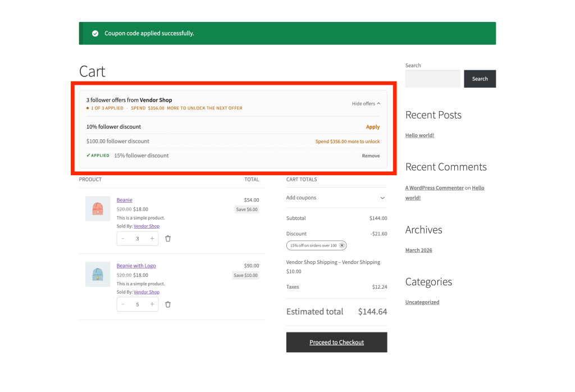Decrease Beanie quantity with minus button
Viewport: 575px width, 392px height.
click(x=123, y=239)
